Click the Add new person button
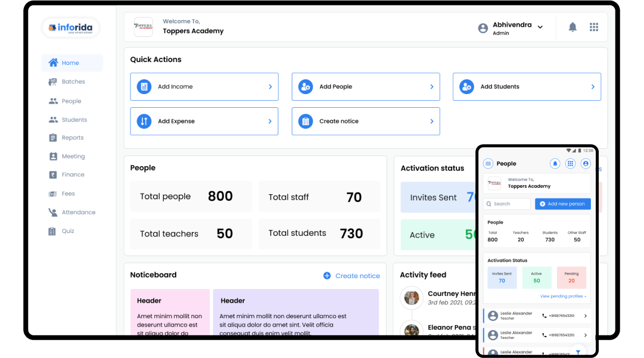 [x=562, y=204]
